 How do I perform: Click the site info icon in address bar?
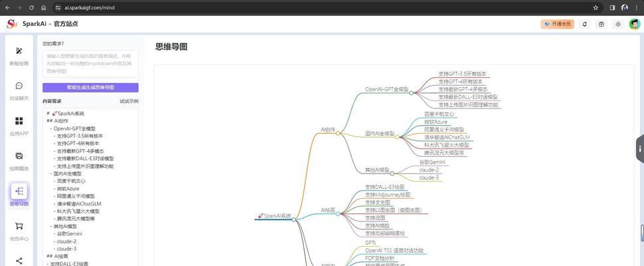[x=58, y=7]
